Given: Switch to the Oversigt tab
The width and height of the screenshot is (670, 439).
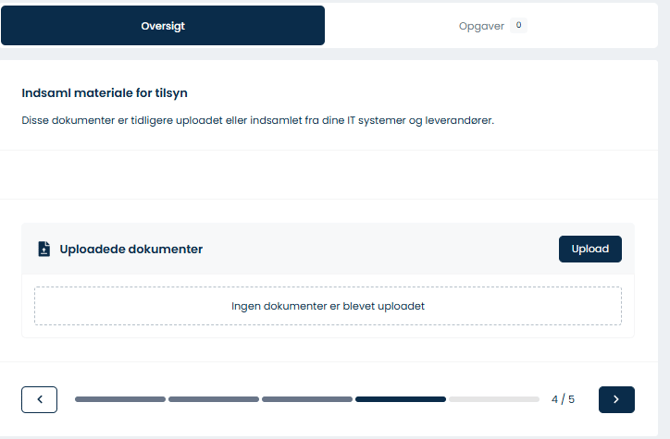Looking at the screenshot, I should pyautogui.click(x=163, y=26).
